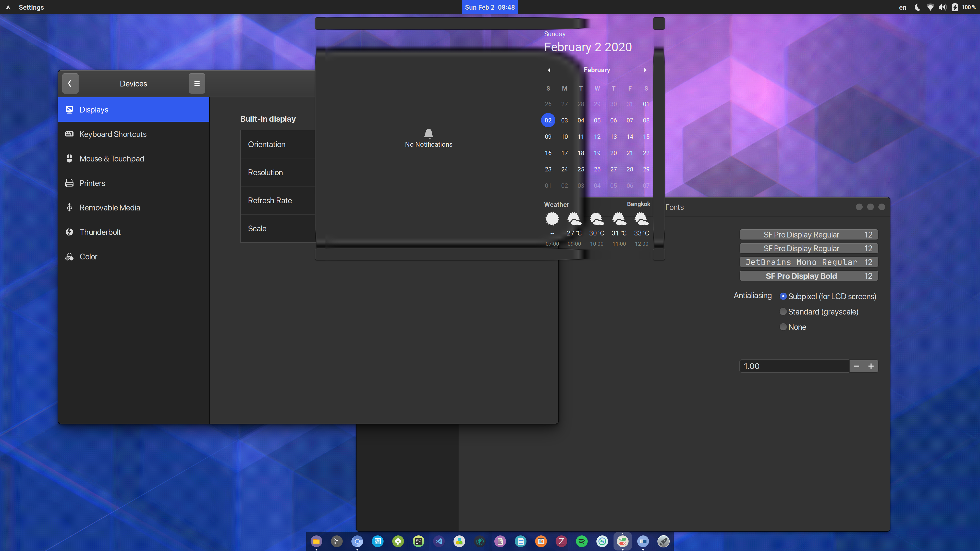980x551 pixels.
Task: Go back from Devices panel
Action: click(x=70, y=83)
